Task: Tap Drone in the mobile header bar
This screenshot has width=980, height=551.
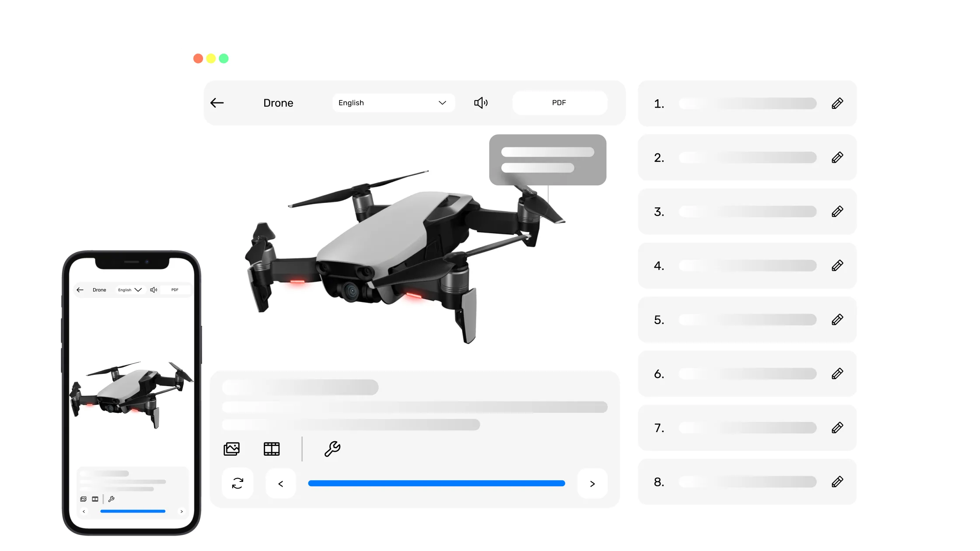Action: (x=99, y=289)
